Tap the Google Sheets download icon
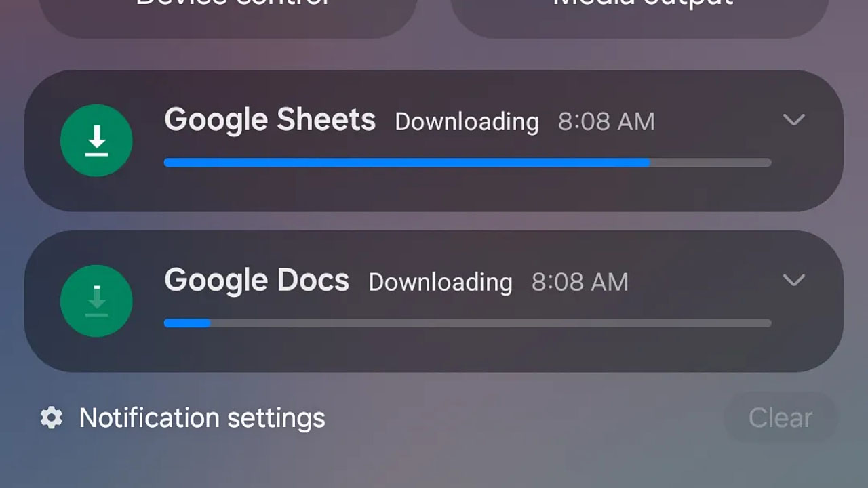The image size is (868, 488). 96,140
